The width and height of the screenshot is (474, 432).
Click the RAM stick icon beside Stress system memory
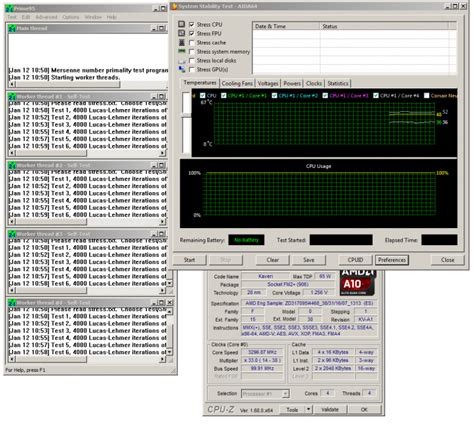click(x=181, y=51)
